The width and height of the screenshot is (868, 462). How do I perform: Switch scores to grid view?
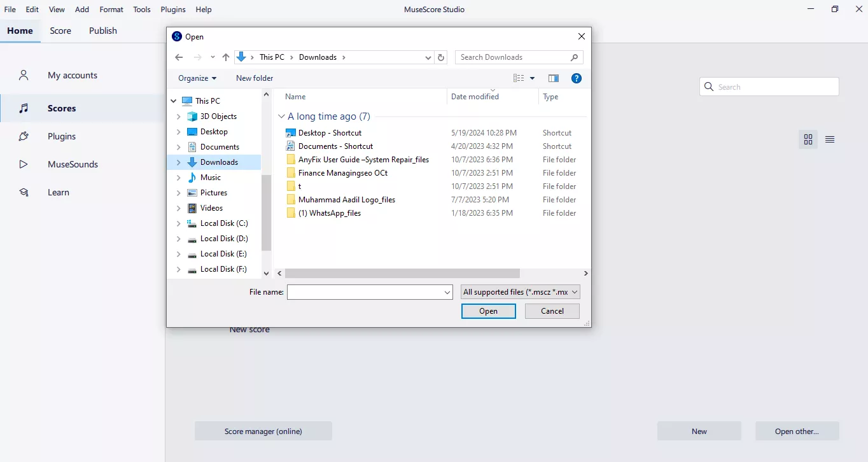pos(808,139)
